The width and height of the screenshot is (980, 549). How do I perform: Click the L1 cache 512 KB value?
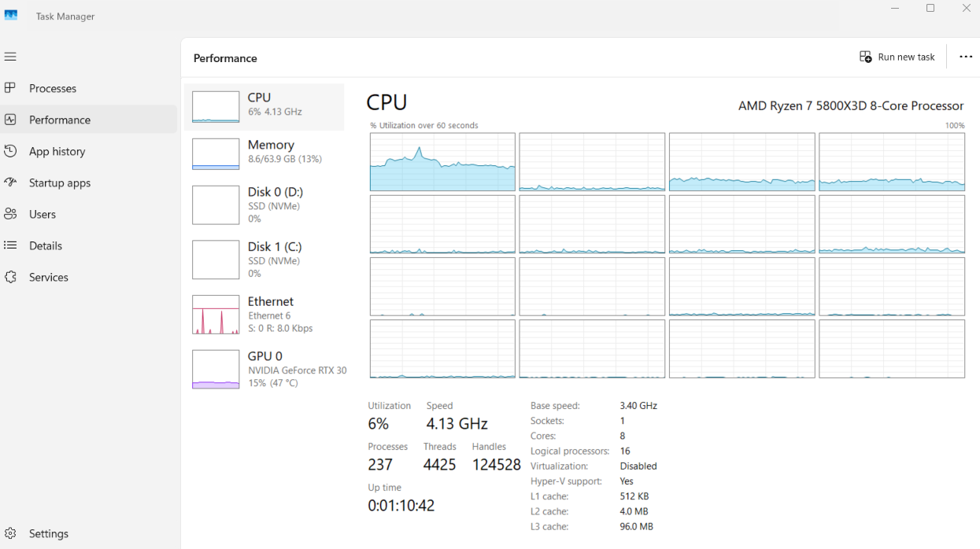[634, 496]
